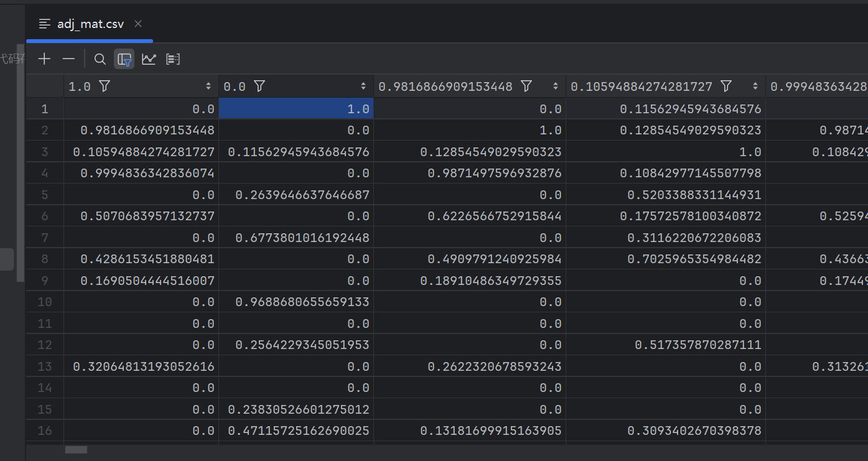
Task: Click cell 0.10842977145507798 in row 4
Action: point(666,173)
